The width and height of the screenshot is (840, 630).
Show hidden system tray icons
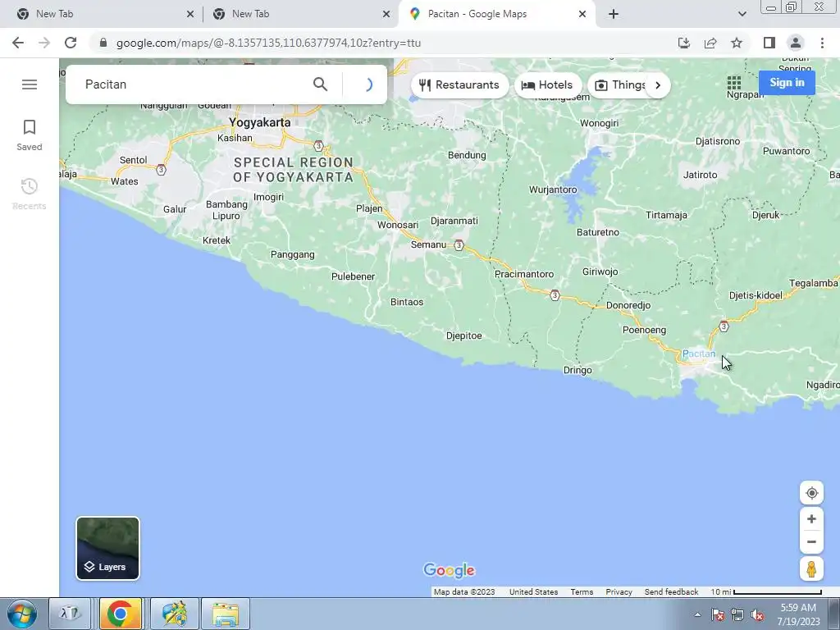click(x=697, y=614)
